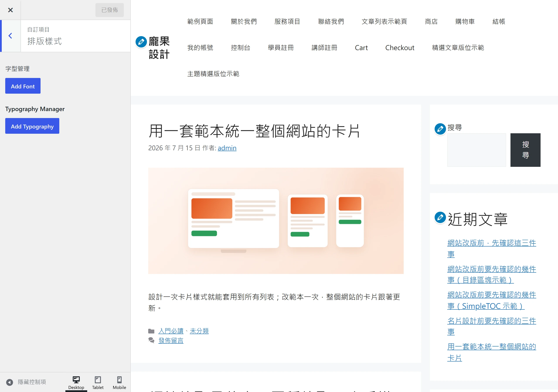Open the Cart menu item
558x392 pixels.
coord(361,48)
